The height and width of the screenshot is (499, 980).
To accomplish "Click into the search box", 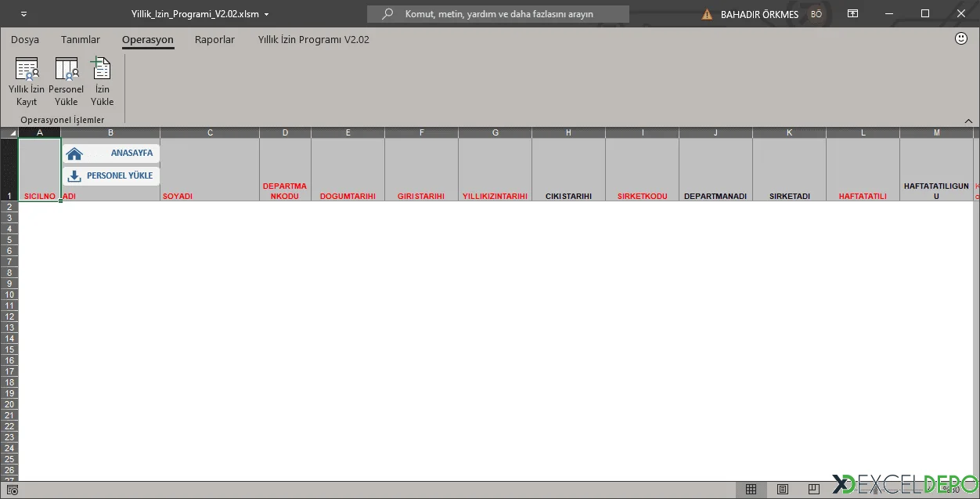I will tap(501, 14).
